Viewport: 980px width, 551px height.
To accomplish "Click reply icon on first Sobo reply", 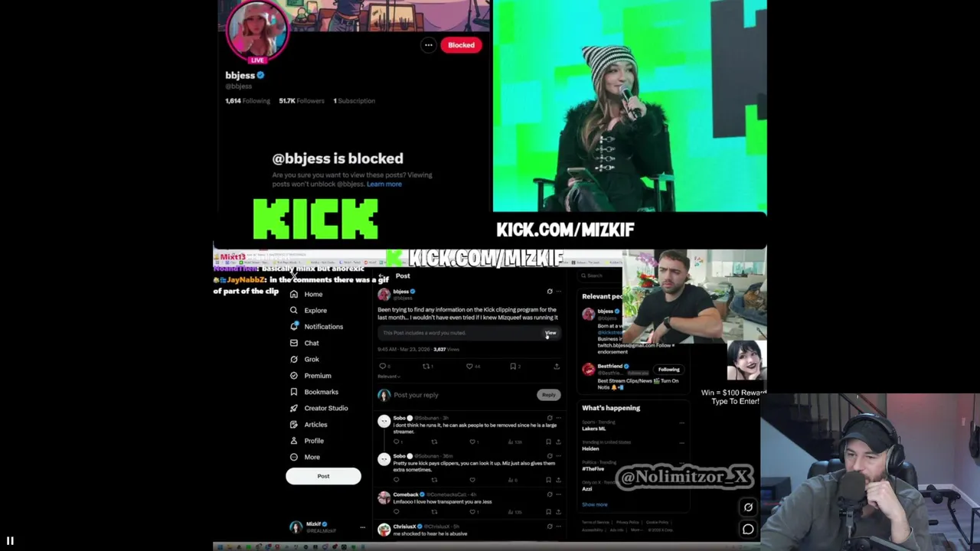I will [x=396, y=442].
